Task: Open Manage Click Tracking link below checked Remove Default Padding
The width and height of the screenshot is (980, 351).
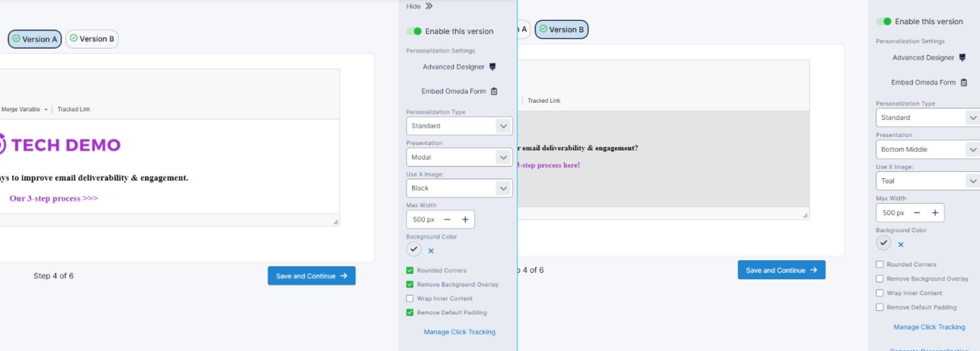Action: pyautogui.click(x=459, y=332)
